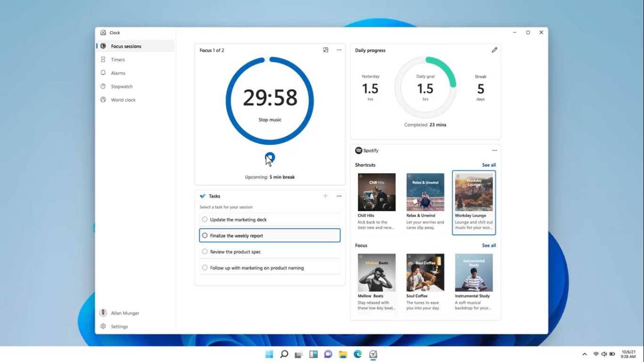This screenshot has width=644, height=362.
Task: Select Focus sessions in the navigation pane
Action: pos(126,46)
